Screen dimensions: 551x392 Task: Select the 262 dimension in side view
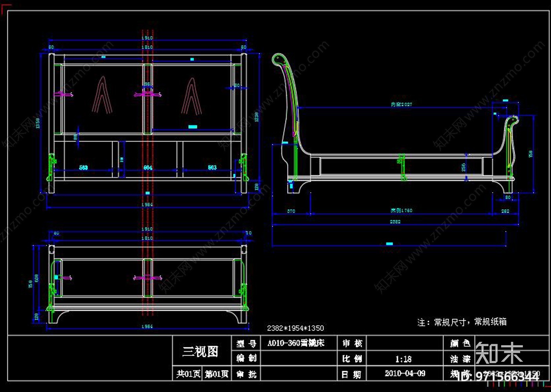click(505, 211)
